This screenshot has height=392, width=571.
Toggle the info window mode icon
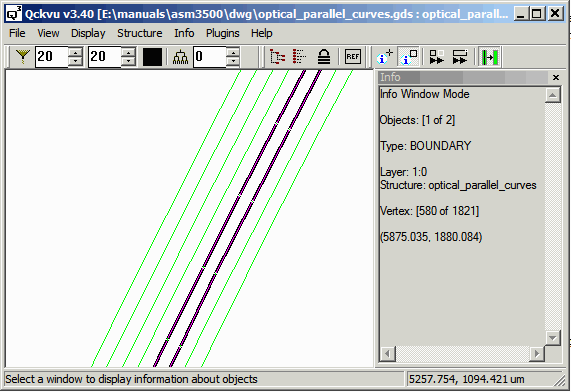point(408,57)
